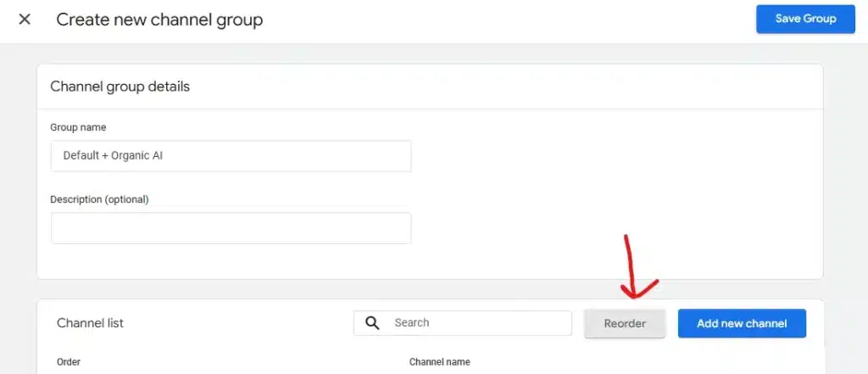Focus the Group name text field
The height and width of the screenshot is (374, 868).
coord(231,156)
